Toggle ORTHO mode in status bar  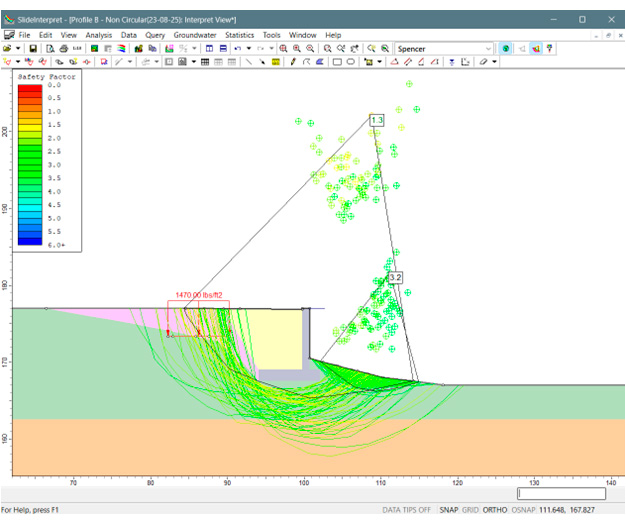(x=497, y=510)
